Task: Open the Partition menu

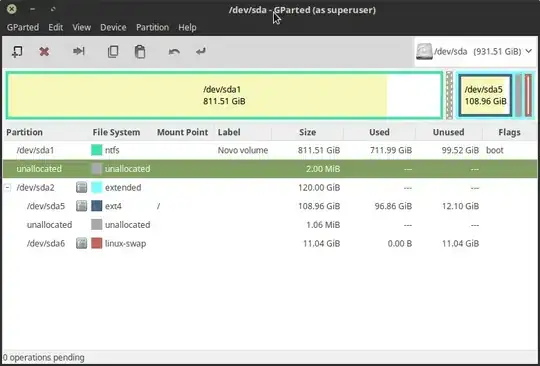Action: 153,27
